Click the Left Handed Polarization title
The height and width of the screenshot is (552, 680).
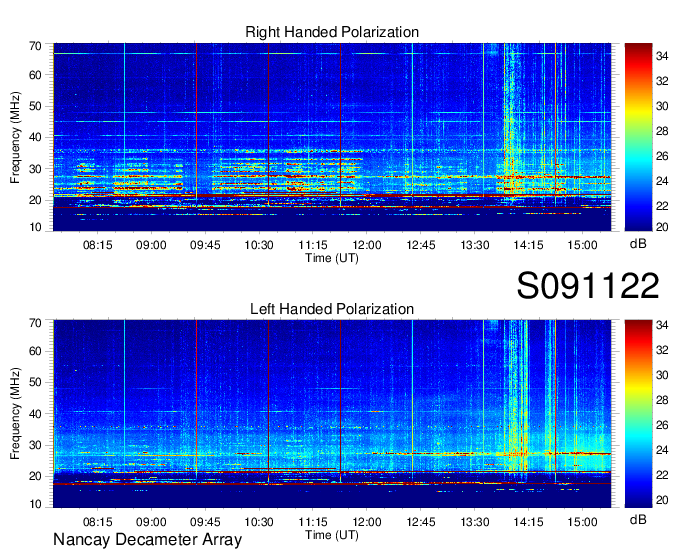(332, 309)
